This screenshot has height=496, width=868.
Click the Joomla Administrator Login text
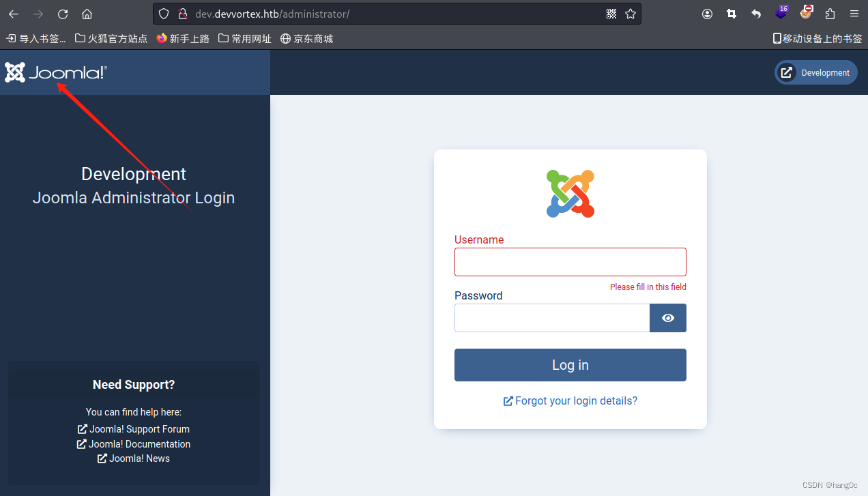(134, 198)
